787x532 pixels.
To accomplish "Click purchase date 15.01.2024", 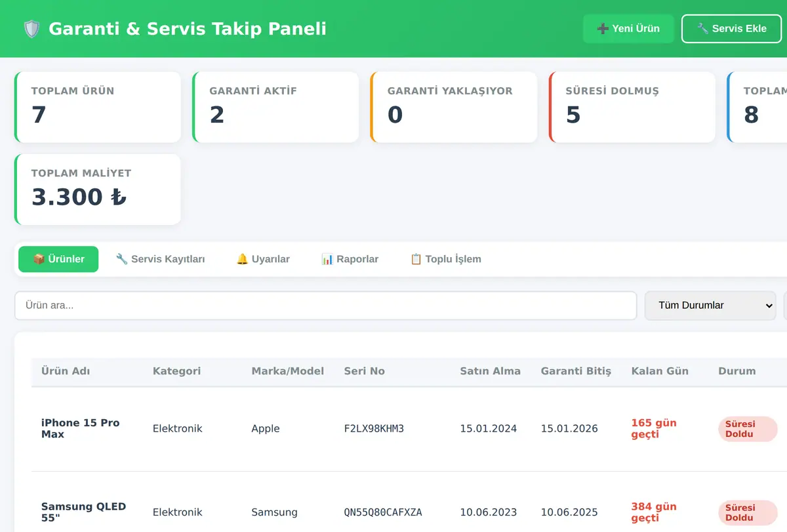I will pos(489,429).
